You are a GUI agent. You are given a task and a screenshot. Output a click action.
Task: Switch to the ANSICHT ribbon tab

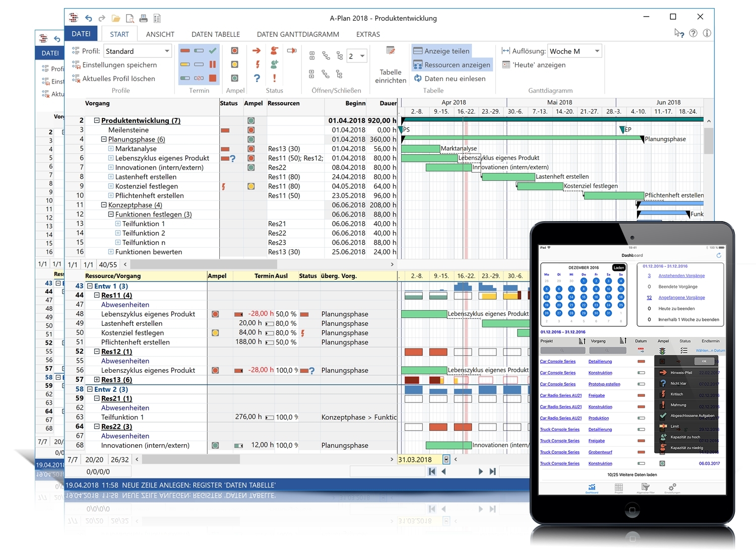point(160,34)
